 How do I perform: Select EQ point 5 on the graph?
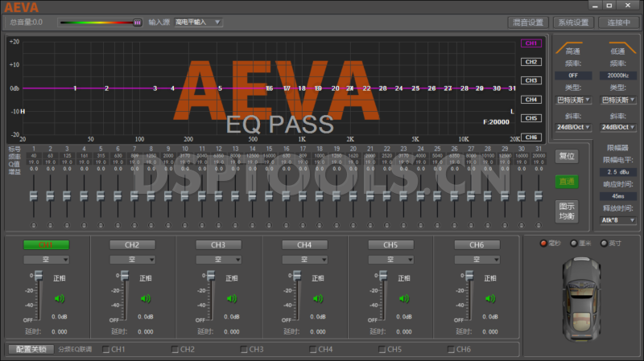coord(220,88)
